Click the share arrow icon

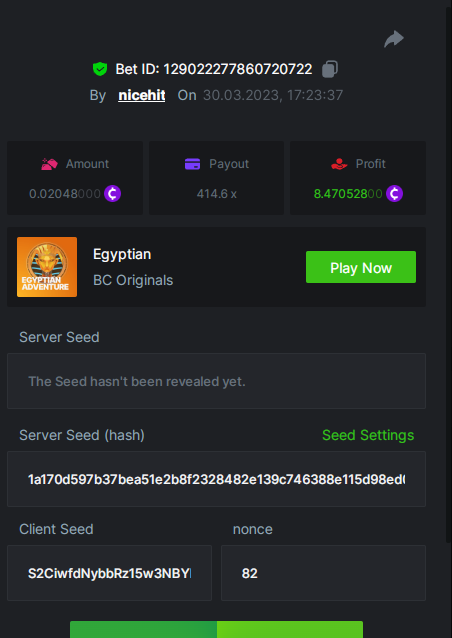tap(394, 39)
